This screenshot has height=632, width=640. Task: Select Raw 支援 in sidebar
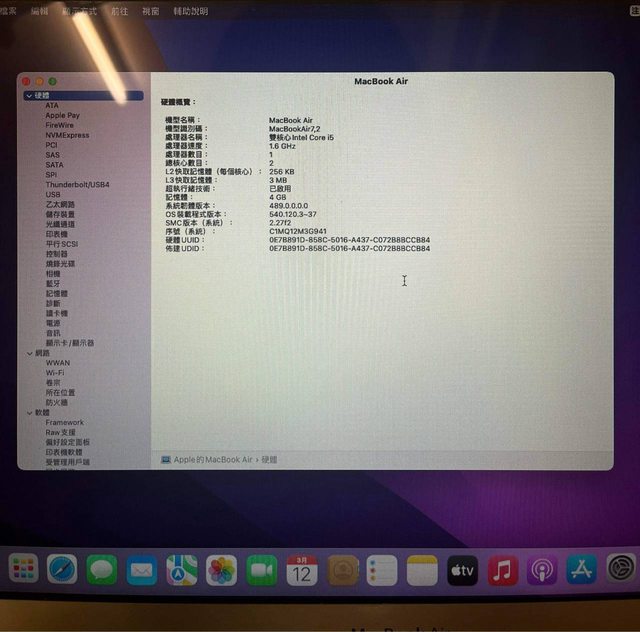pos(60,432)
